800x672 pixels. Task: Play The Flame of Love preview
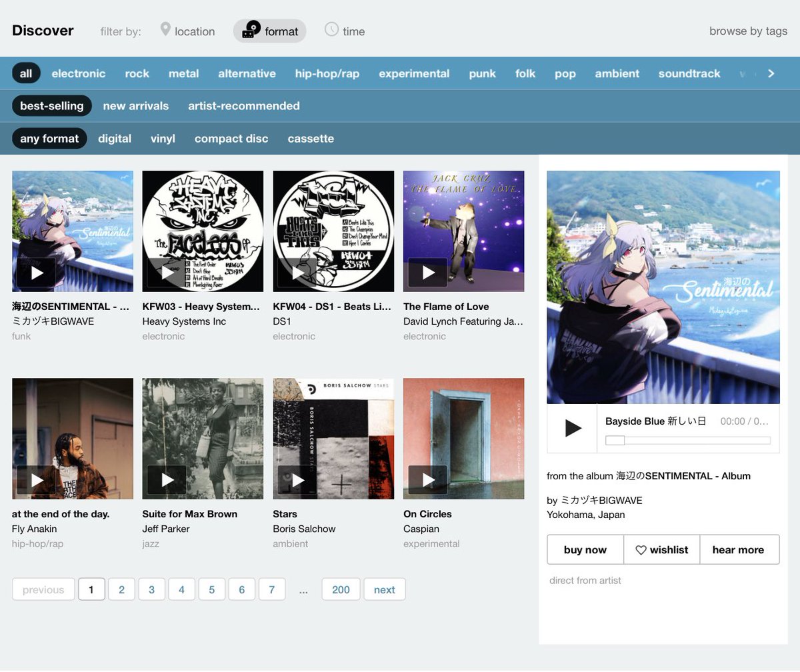click(x=427, y=273)
